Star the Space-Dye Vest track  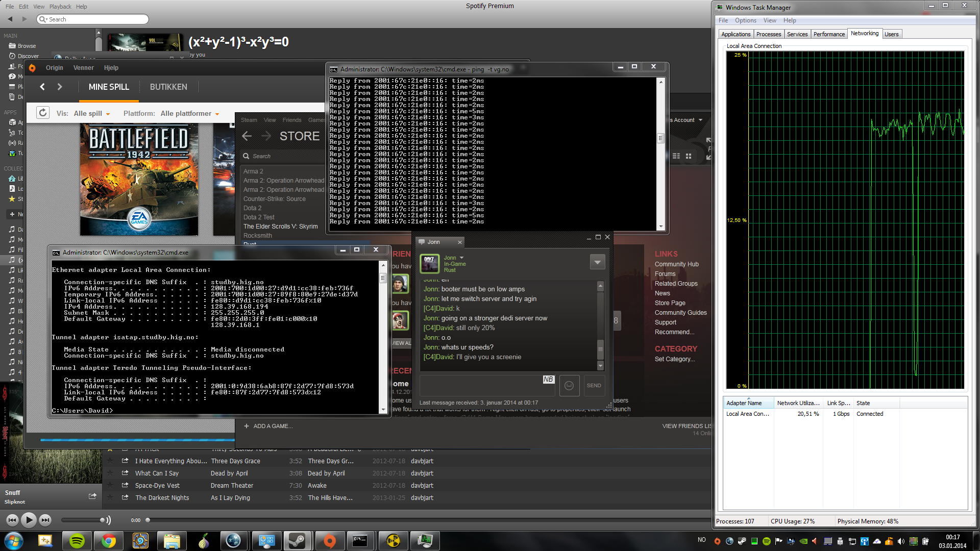[x=109, y=485]
